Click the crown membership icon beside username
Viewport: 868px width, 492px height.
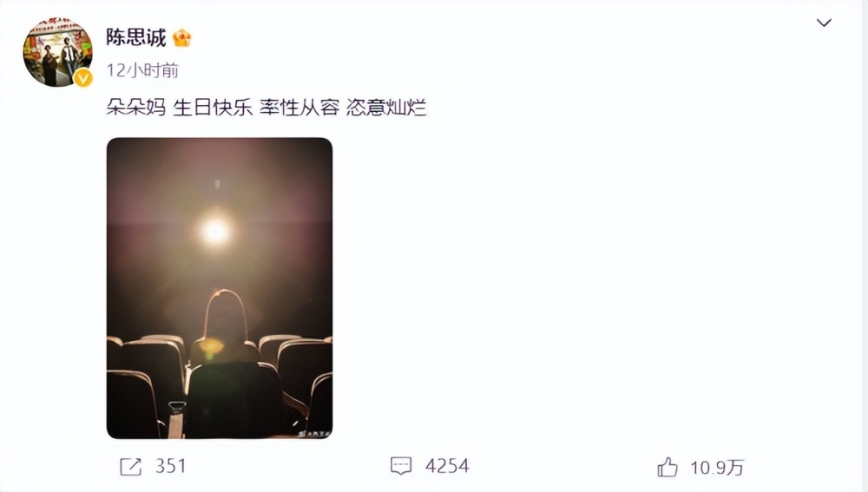pyautogui.click(x=181, y=38)
